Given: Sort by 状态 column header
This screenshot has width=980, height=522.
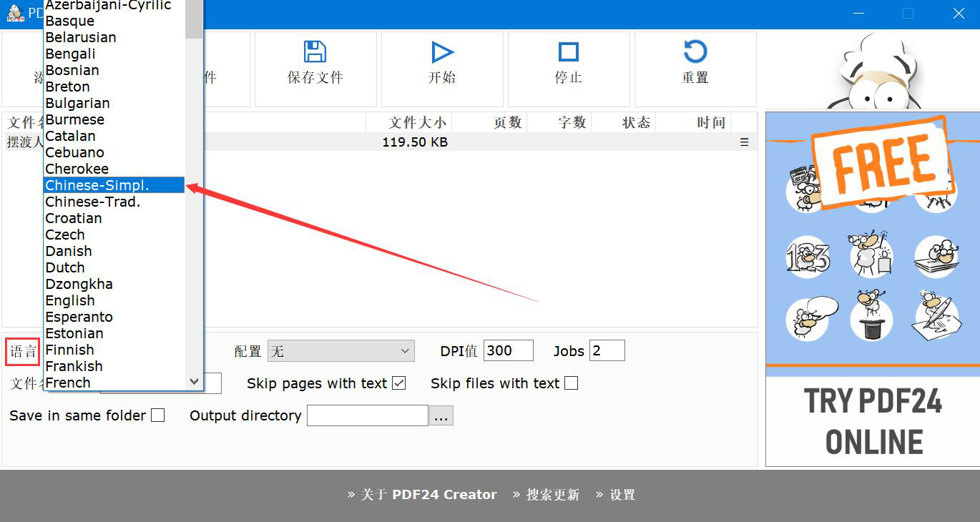Looking at the screenshot, I should pos(624,122).
